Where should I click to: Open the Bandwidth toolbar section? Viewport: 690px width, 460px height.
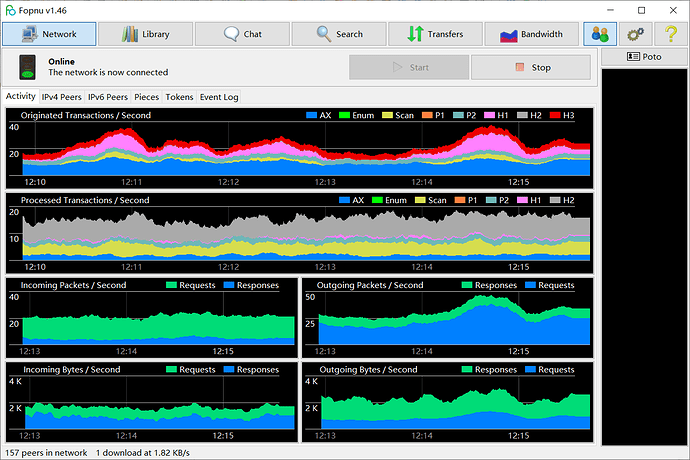[532, 34]
